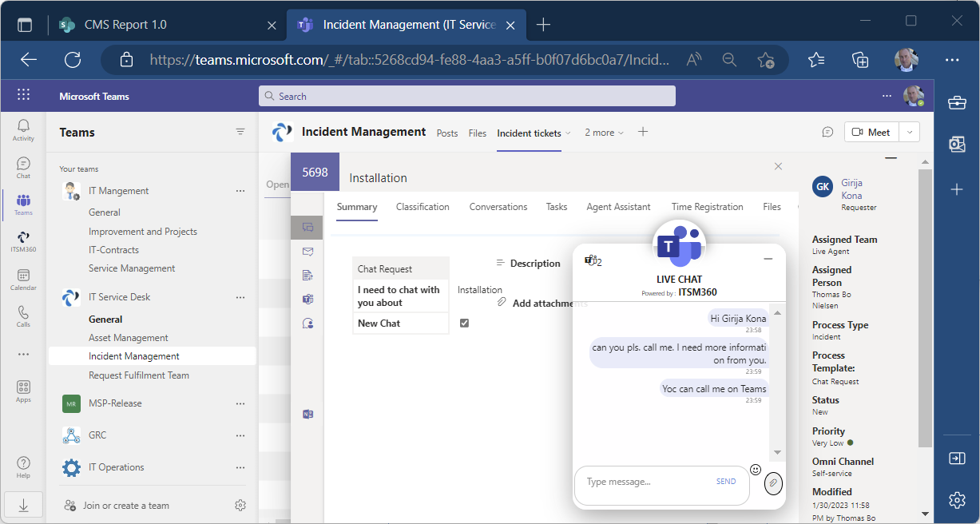Click Join or create a team

(x=125, y=506)
